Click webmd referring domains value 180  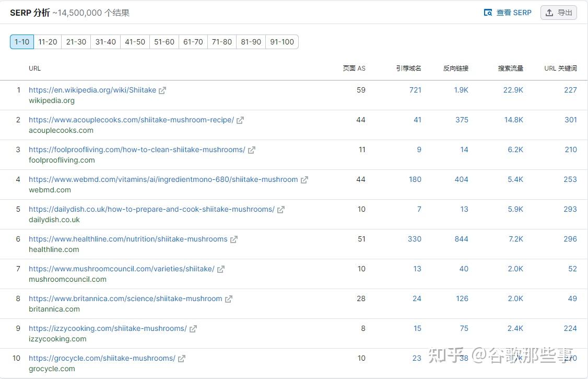click(415, 179)
